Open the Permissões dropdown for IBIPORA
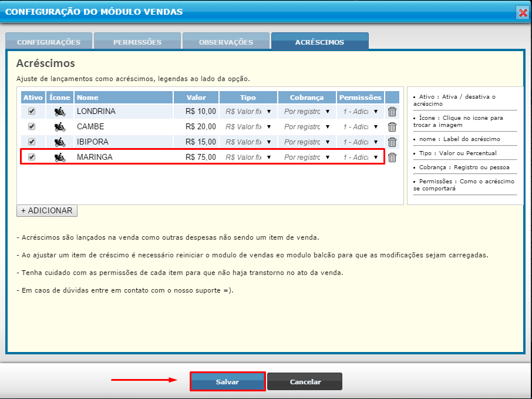Image resolution: width=532 pixels, height=399 pixels. pyautogui.click(x=360, y=142)
